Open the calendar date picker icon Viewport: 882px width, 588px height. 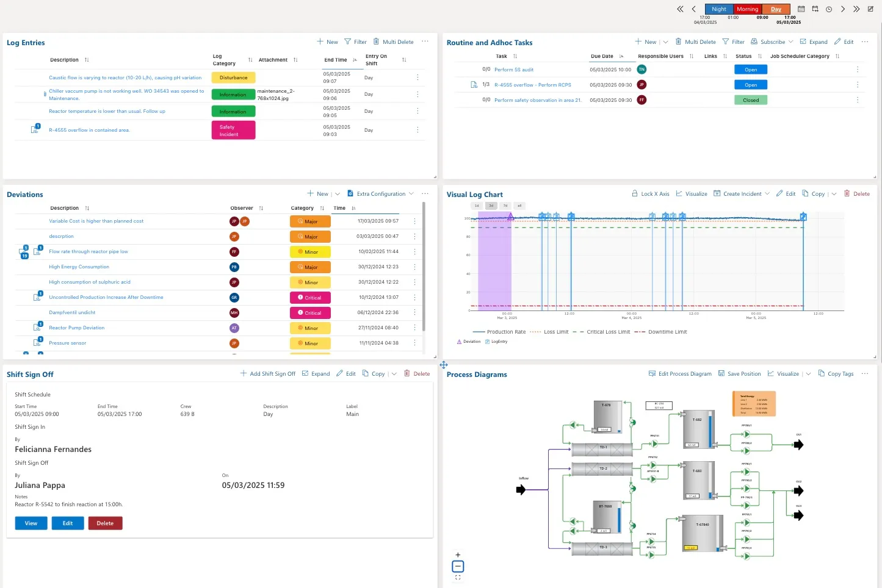[801, 9]
